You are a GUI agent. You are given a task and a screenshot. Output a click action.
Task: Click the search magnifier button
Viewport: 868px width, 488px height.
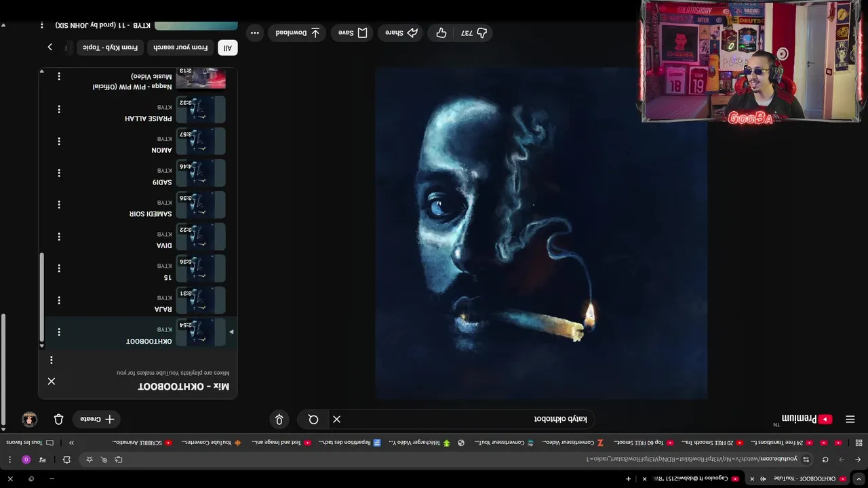pyautogui.click(x=313, y=420)
